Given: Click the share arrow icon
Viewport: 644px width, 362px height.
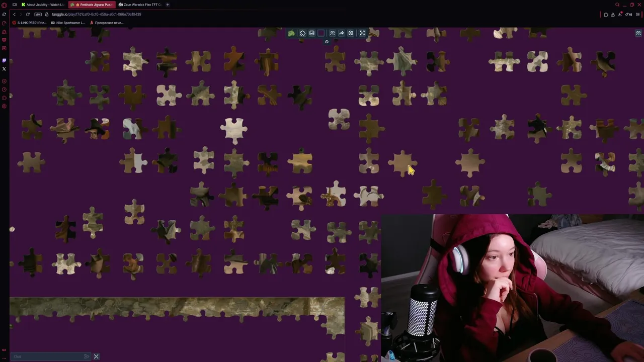Looking at the screenshot, I should coord(341,33).
